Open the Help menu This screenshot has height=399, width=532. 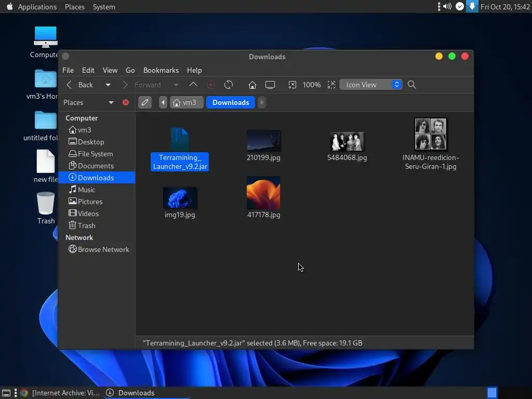coord(194,70)
